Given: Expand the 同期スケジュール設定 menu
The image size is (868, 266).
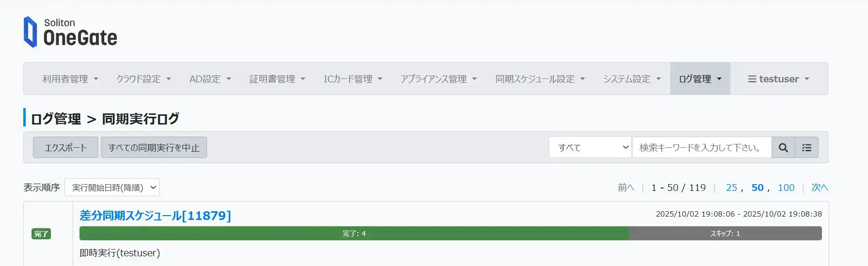Looking at the screenshot, I should coord(540,79).
